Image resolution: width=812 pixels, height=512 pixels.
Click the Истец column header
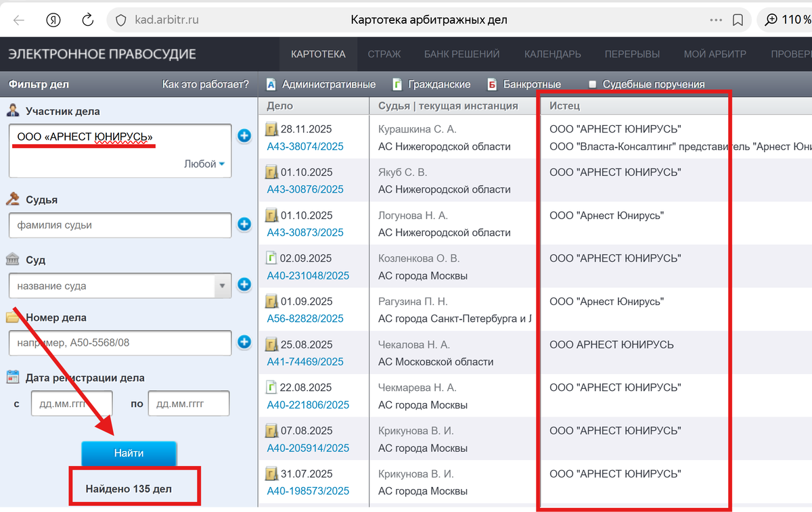coord(564,106)
